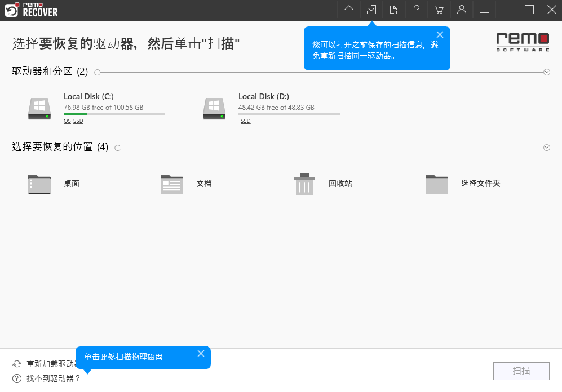Select Local Disk (D:) drive

coord(271,109)
